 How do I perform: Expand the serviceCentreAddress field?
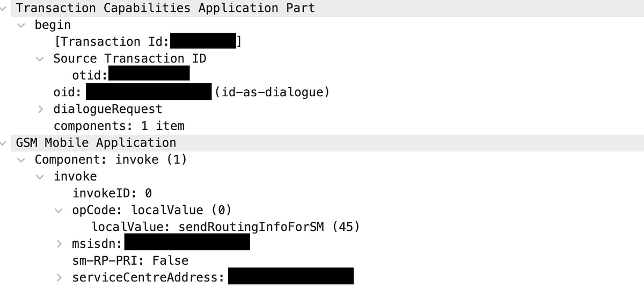coord(60,277)
